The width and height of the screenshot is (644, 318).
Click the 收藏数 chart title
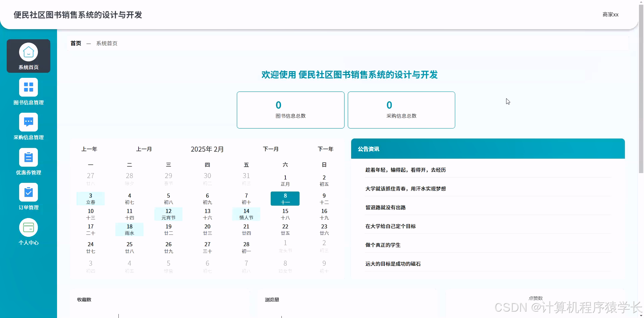pyautogui.click(x=84, y=300)
